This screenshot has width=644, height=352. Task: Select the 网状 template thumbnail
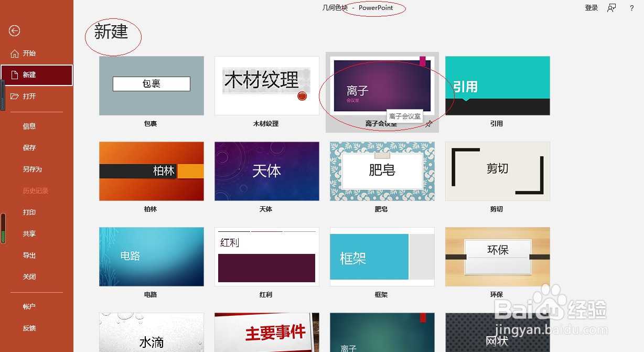498,333
